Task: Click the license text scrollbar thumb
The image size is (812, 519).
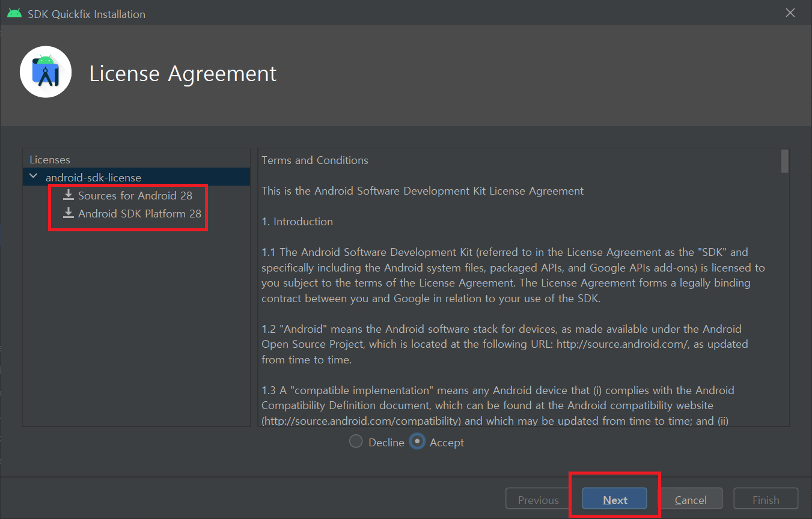Action: pos(784,162)
